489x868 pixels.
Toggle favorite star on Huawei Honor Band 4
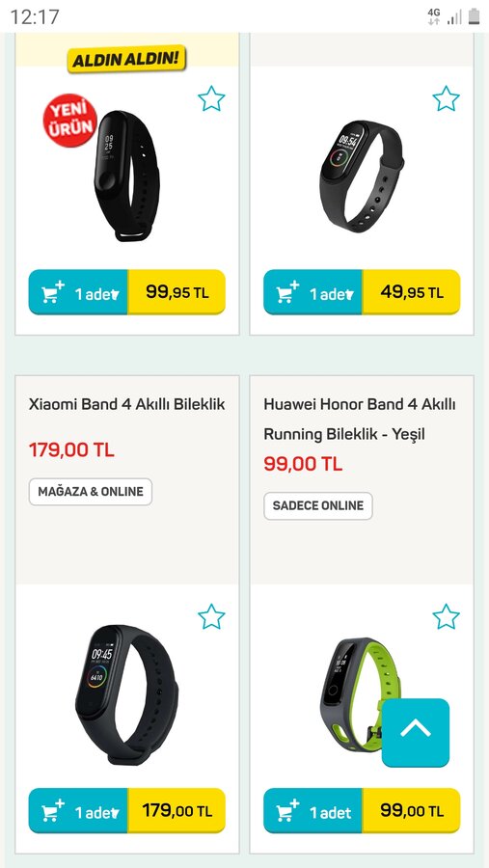[x=446, y=616]
